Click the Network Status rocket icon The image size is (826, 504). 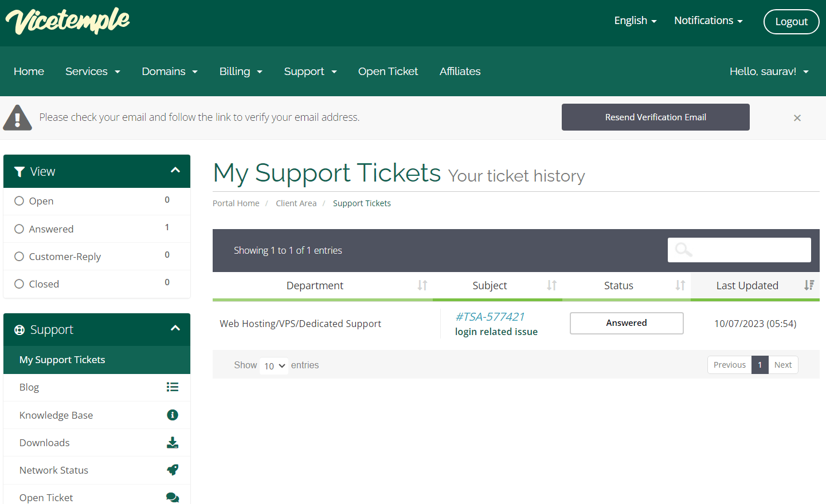[173, 470]
